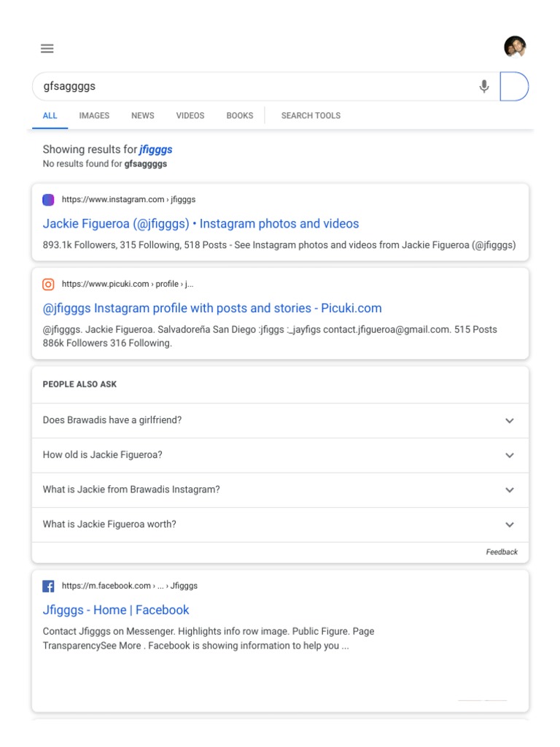Screen dimensions: 560x747
Task: Click into the search text field
Action: pos(248,87)
